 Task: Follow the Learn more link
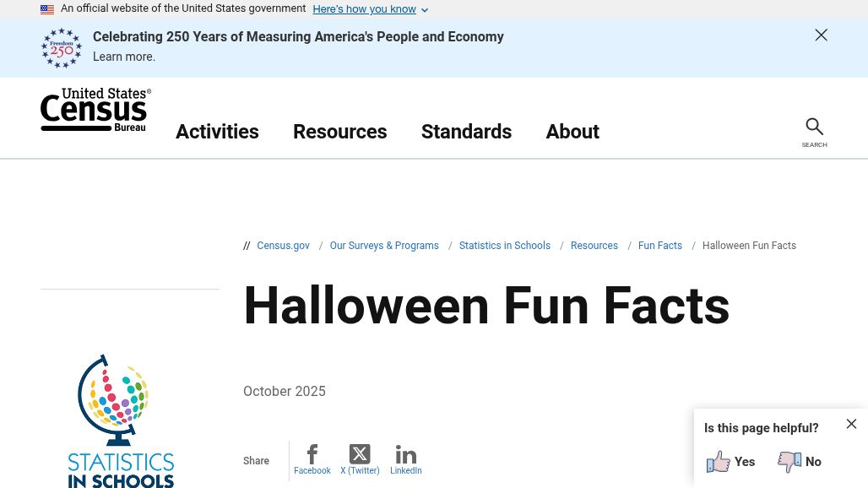[x=123, y=57]
